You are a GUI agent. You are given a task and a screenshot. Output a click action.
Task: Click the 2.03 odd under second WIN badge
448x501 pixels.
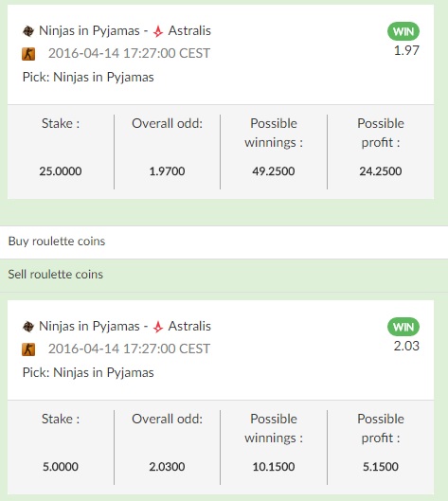pos(406,346)
